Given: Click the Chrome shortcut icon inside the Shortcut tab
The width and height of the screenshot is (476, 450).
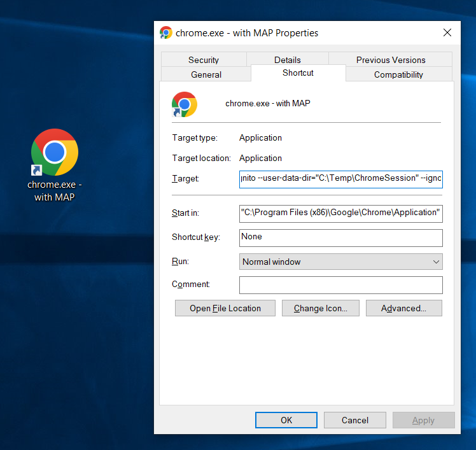Looking at the screenshot, I should click(x=185, y=104).
